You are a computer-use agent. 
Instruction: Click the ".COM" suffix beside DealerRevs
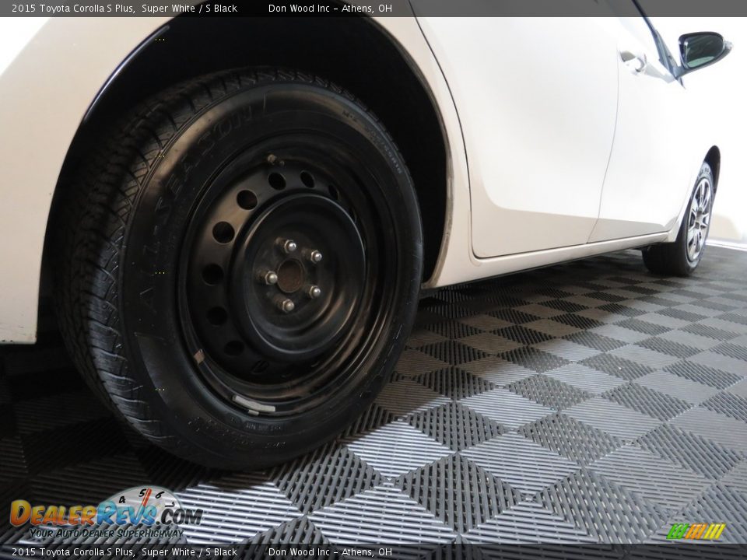pos(182,517)
